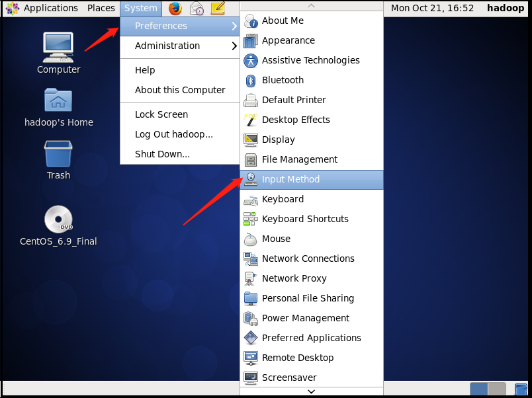This screenshot has height=398, width=532.
Task: Click Personal File Sharing folder icon
Action: (251, 298)
